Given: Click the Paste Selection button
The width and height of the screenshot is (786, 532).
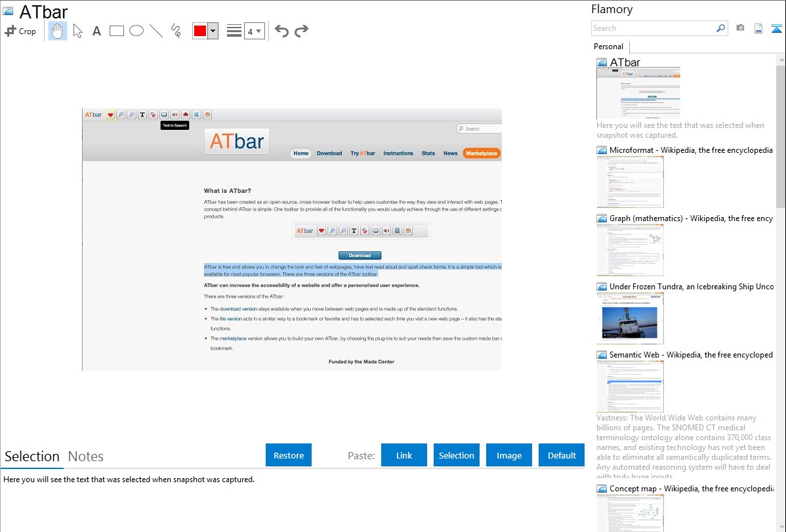Looking at the screenshot, I should pos(456,455).
